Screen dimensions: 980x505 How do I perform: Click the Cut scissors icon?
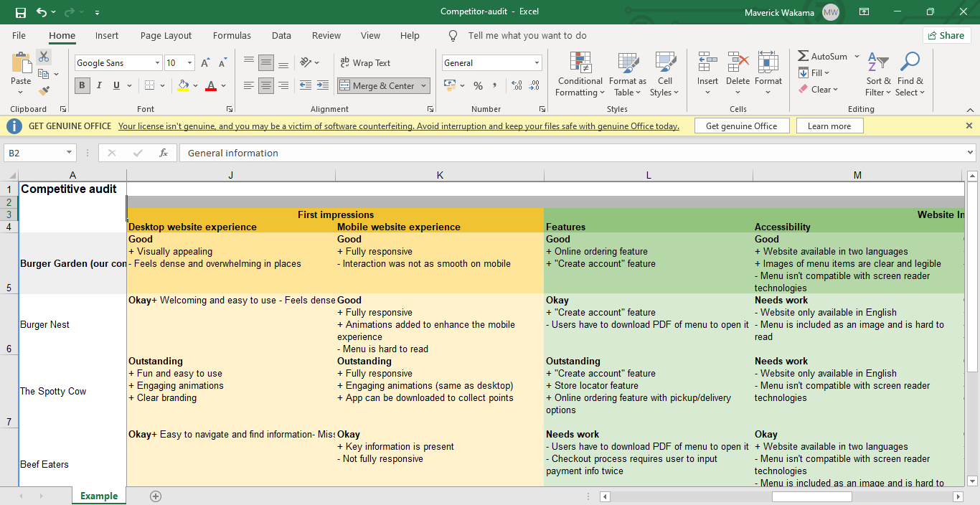[x=44, y=57]
